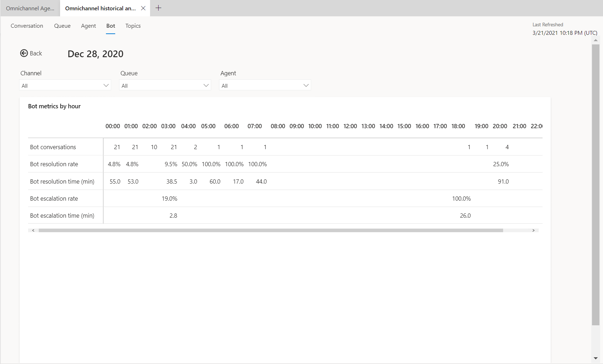Click the 26.0 escalation time value

[465, 216]
